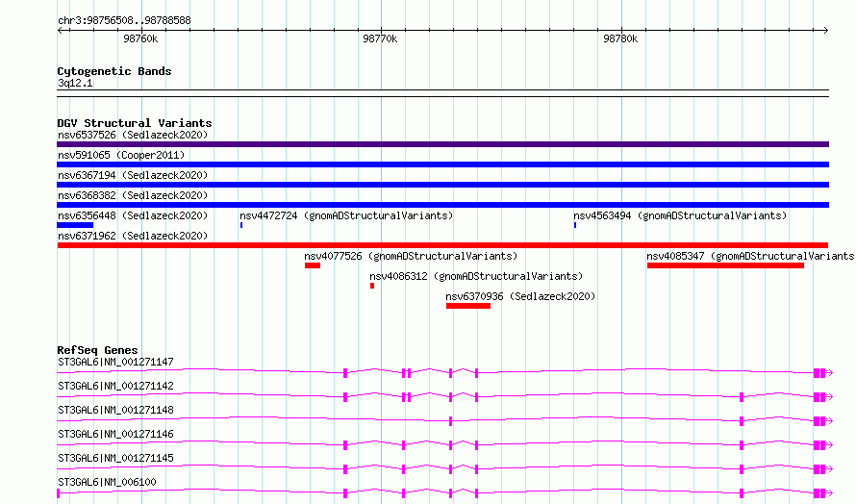The image size is (856, 504).
Task: Click the left arrow of the ruler
Action: (61, 30)
